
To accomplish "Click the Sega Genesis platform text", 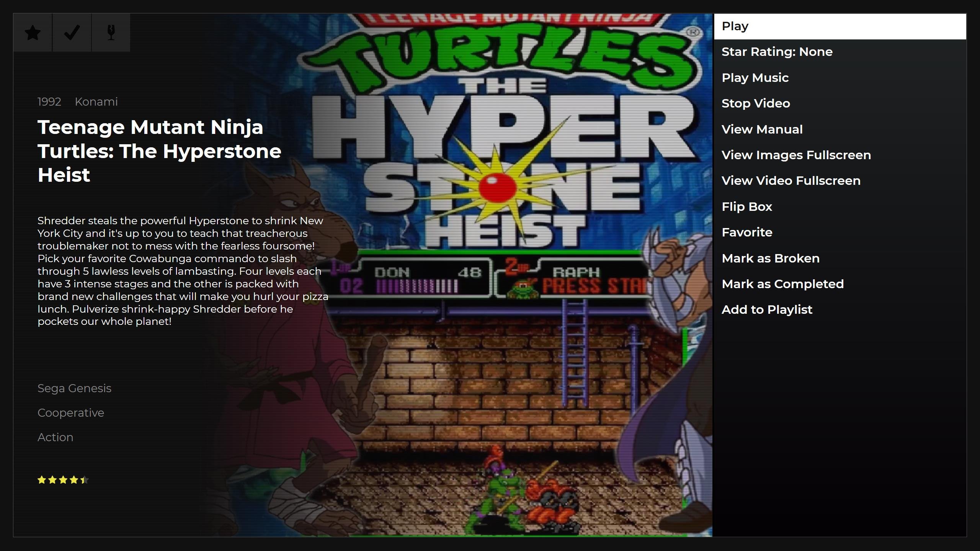I will (74, 388).
